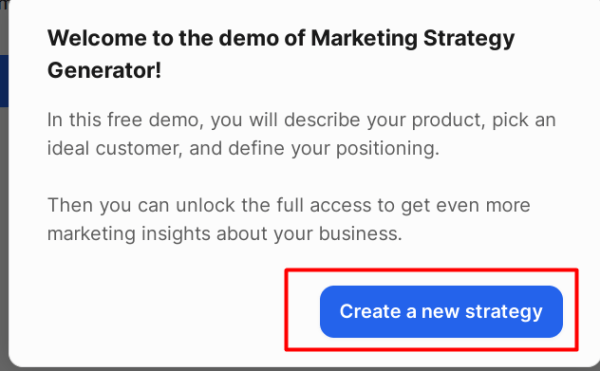Click the word positioning in the description
This screenshot has width=600, height=371.
[388, 148]
